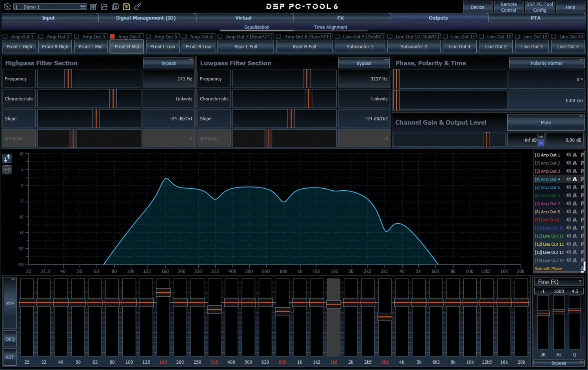
Task: Open the Virtual tab
Action: pyautogui.click(x=243, y=18)
